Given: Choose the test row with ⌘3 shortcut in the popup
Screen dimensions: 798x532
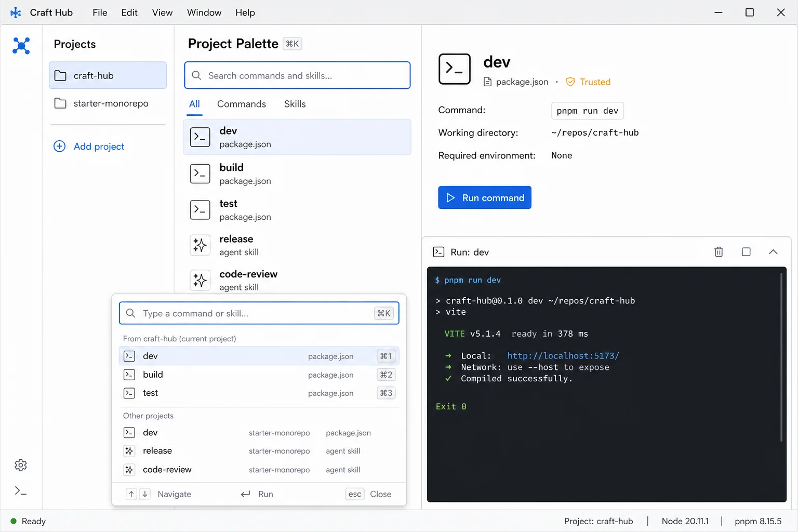Looking at the screenshot, I should [x=259, y=393].
